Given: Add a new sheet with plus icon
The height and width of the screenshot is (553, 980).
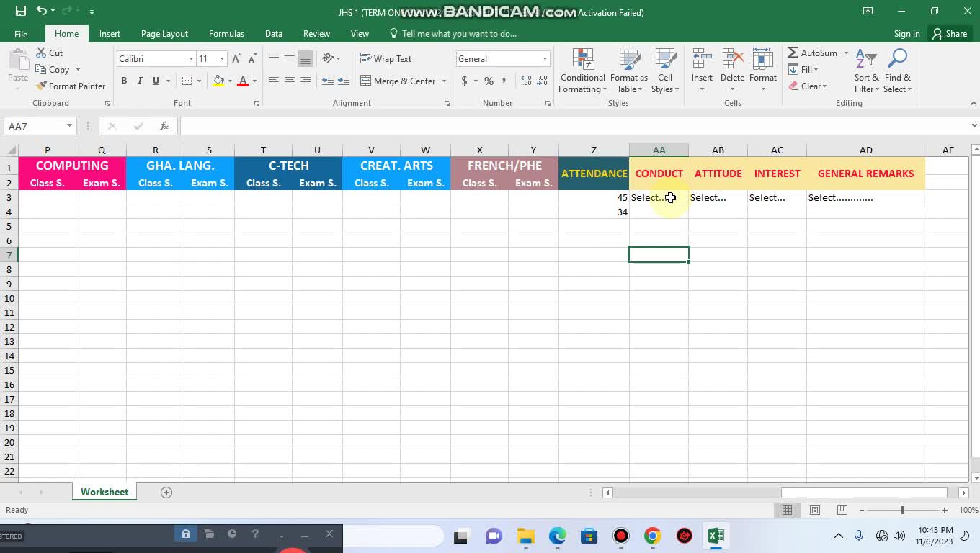Looking at the screenshot, I should point(166,493).
